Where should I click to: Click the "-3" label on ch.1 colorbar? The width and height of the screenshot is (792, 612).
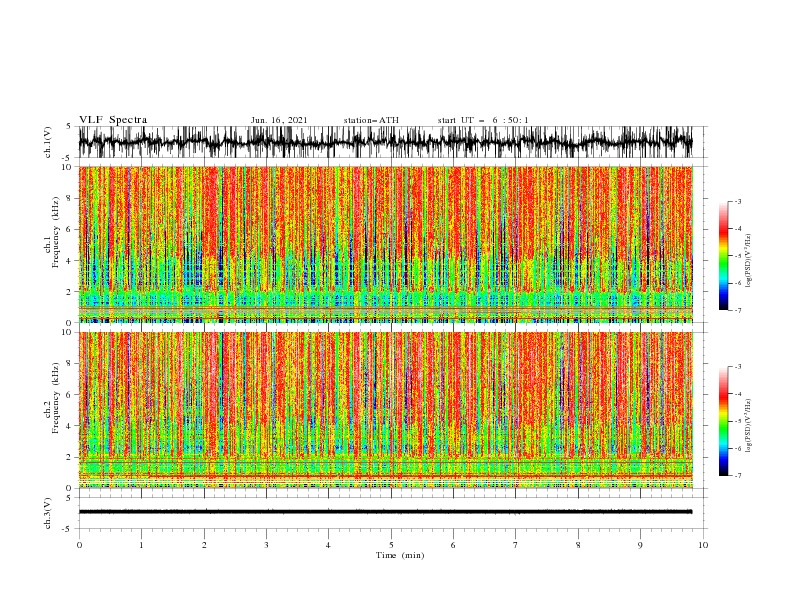click(x=737, y=201)
